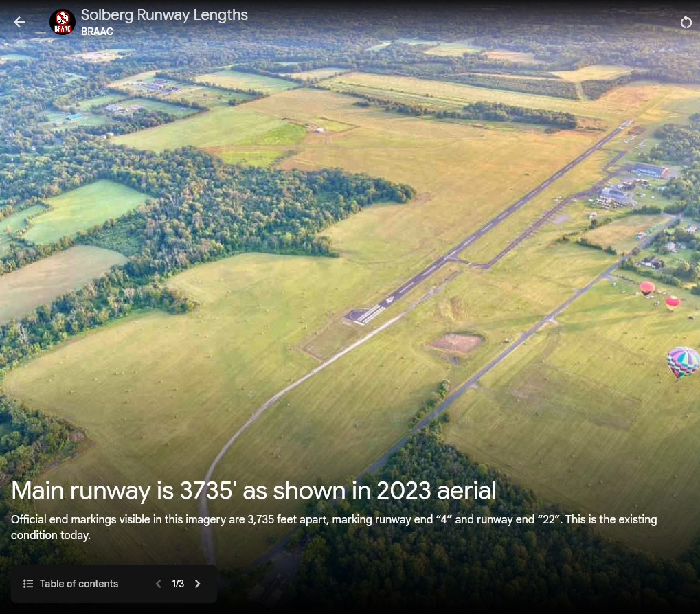Click the Table of contents list icon
700x614 pixels.
tap(28, 583)
